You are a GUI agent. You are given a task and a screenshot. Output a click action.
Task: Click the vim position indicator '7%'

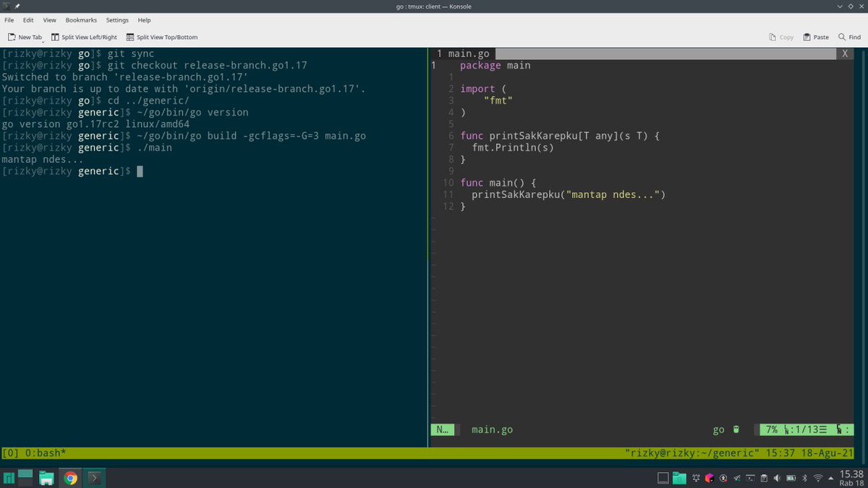pyautogui.click(x=771, y=429)
